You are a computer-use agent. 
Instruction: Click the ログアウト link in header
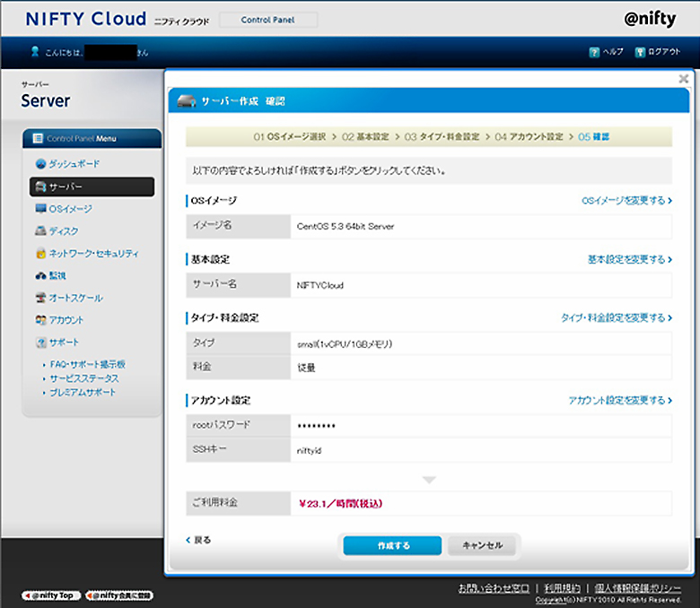coord(664,52)
